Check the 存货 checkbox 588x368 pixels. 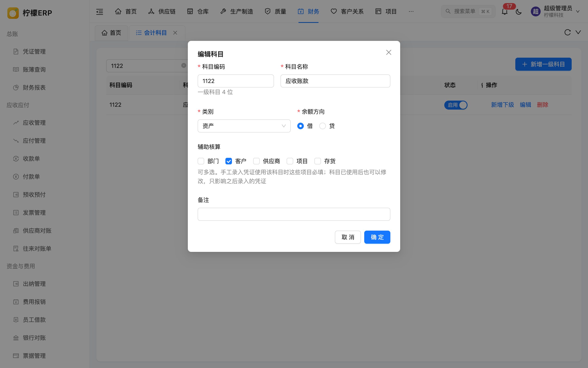(x=317, y=161)
